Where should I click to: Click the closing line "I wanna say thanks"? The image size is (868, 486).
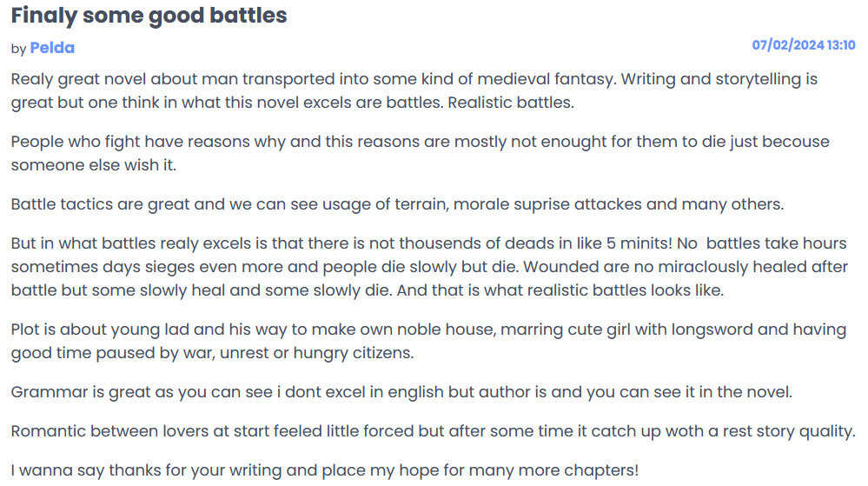[x=324, y=470]
